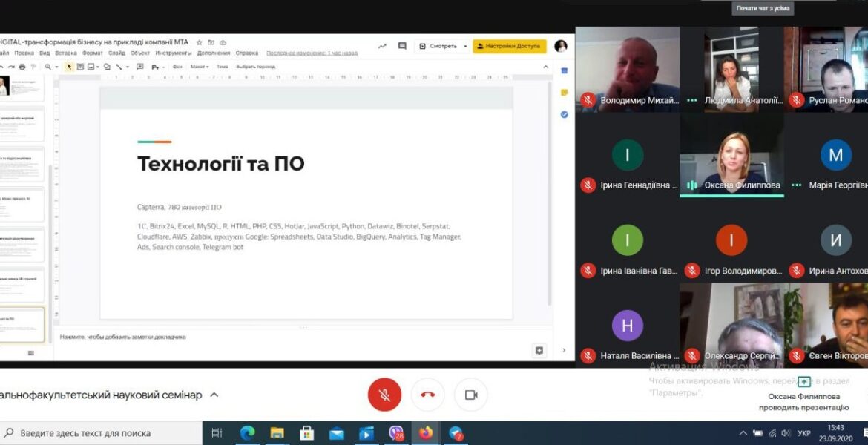Select the paint format icon

tap(33, 67)
